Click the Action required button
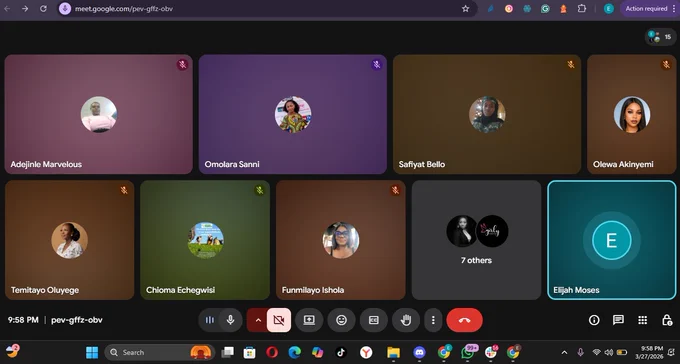 (646, 8)
